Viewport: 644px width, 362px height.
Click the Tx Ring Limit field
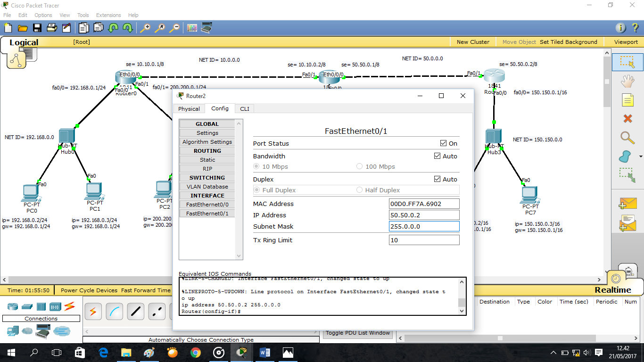pyautogui.click(x=424, y=240)
